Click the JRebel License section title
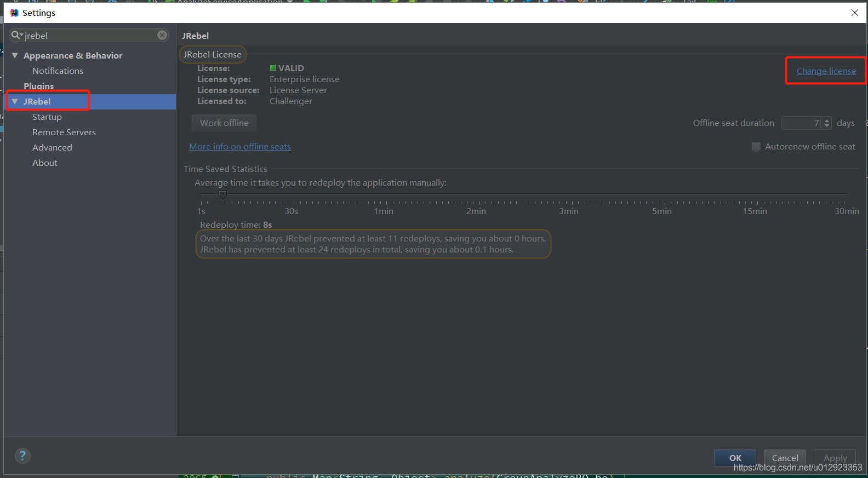Image resolution: width=868 pixels, height=478 pixels. click(x=212, y=54)
